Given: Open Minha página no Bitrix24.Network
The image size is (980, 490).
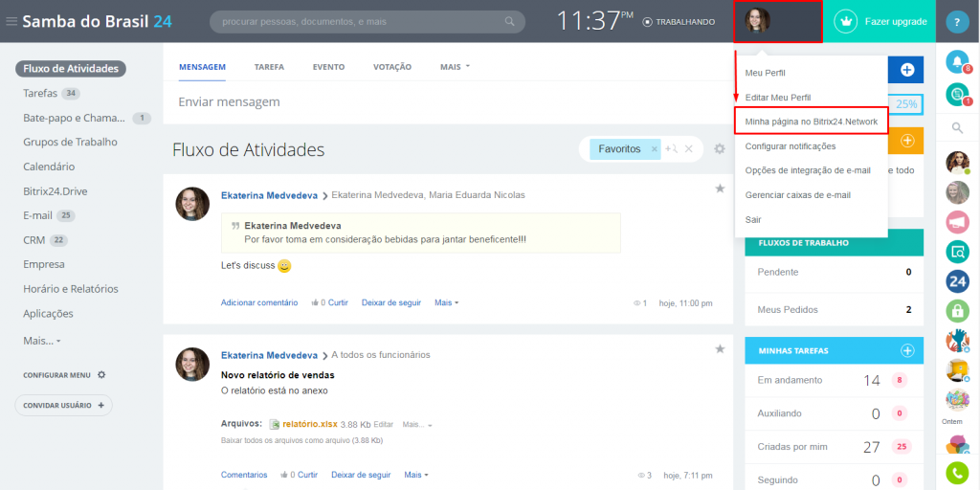Looking at the screenshot, I should point(812,122).
